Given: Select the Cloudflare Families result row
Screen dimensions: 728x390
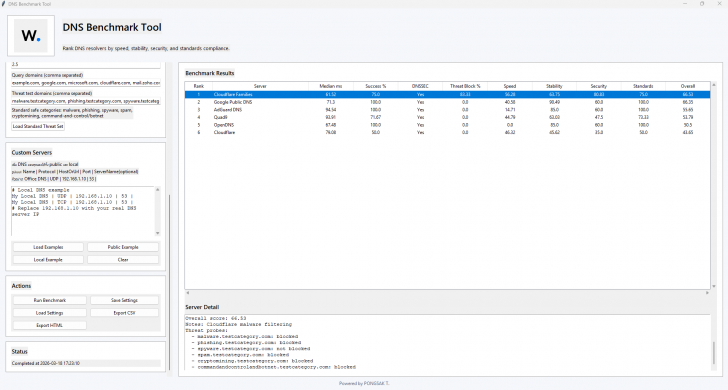Looking at the screenshot, I should pos(448,94).
